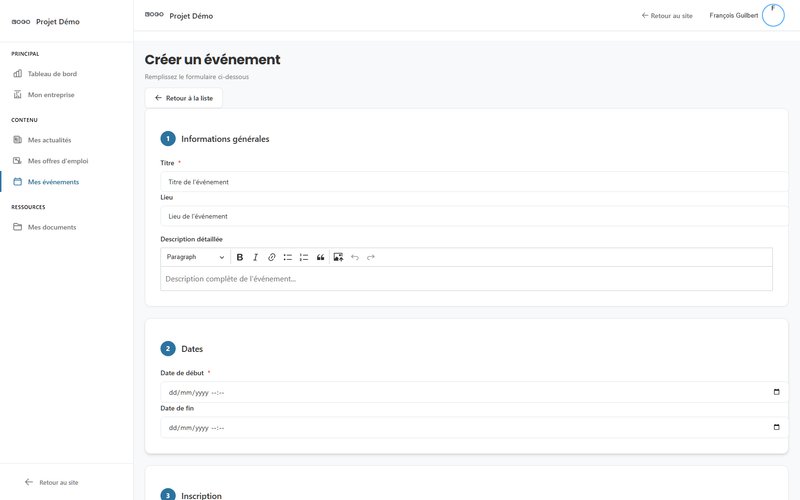Click the upload image icon
Viewport: 800px width, 500px height.
click(x=338, y=257)
